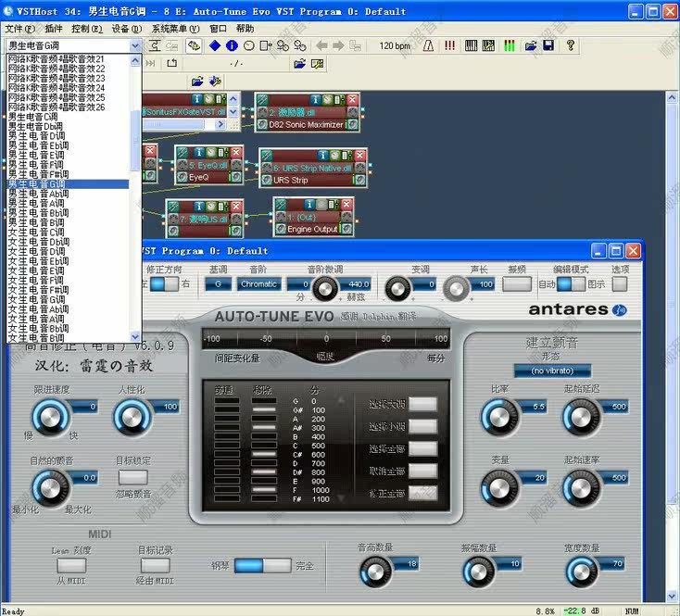Click the select major scale button
The image size is (680, 616).
[x=422, y=404]
